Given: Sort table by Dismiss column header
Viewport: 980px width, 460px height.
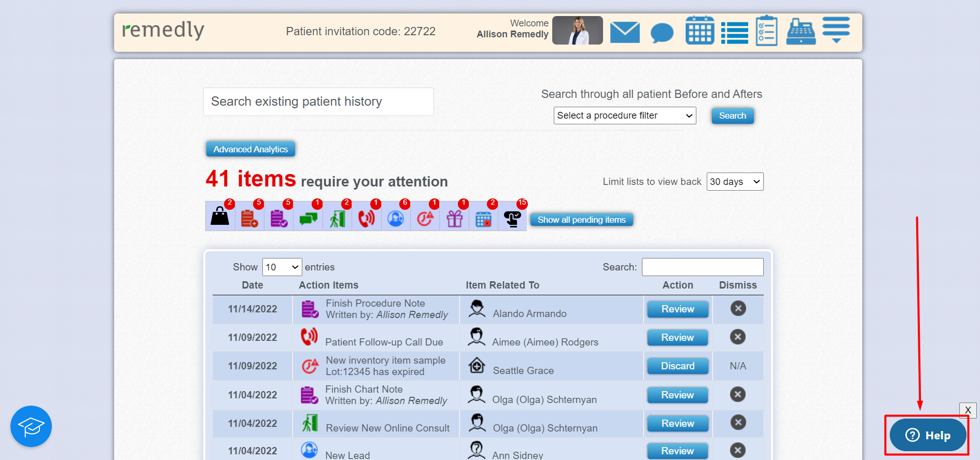Looking at the screenshot, I should (738, 285).
